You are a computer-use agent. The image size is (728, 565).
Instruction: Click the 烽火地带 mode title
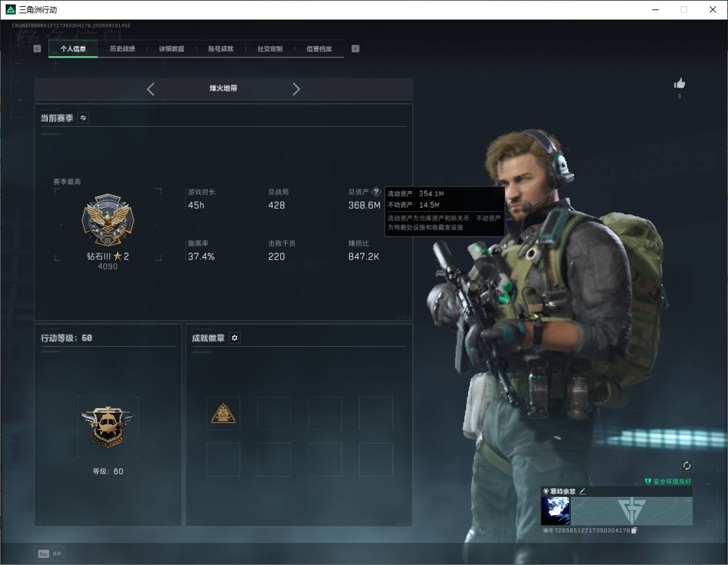coord(223,88)
